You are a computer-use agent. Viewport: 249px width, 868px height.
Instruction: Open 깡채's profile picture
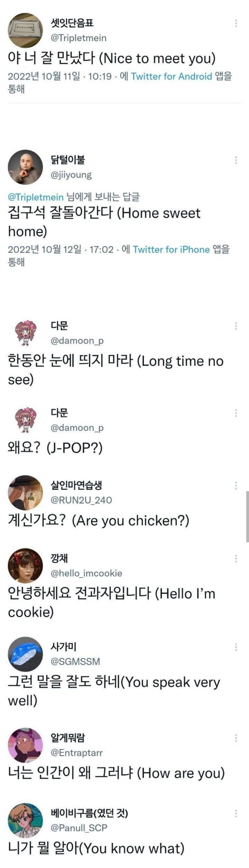(x=25, y=565)
